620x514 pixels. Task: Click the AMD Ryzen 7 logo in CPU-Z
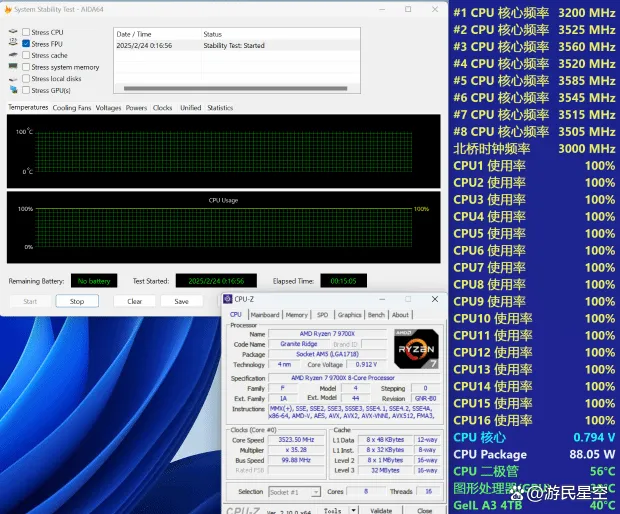(x=416, y=348)
